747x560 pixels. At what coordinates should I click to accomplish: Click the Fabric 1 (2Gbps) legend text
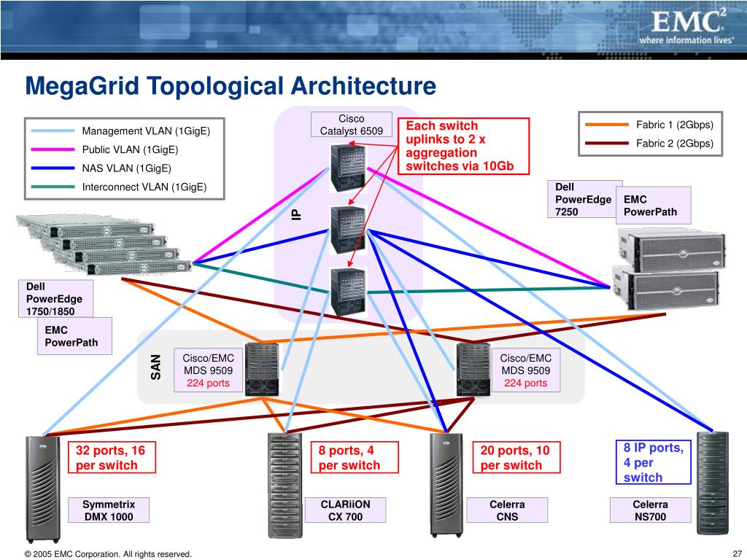675,125
